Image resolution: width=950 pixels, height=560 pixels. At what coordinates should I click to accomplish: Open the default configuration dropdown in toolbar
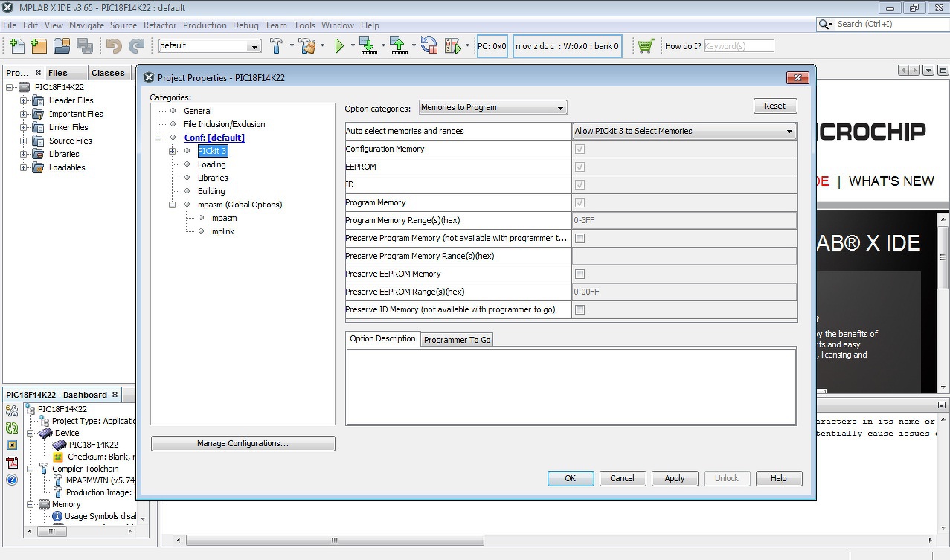pos(209,45)
